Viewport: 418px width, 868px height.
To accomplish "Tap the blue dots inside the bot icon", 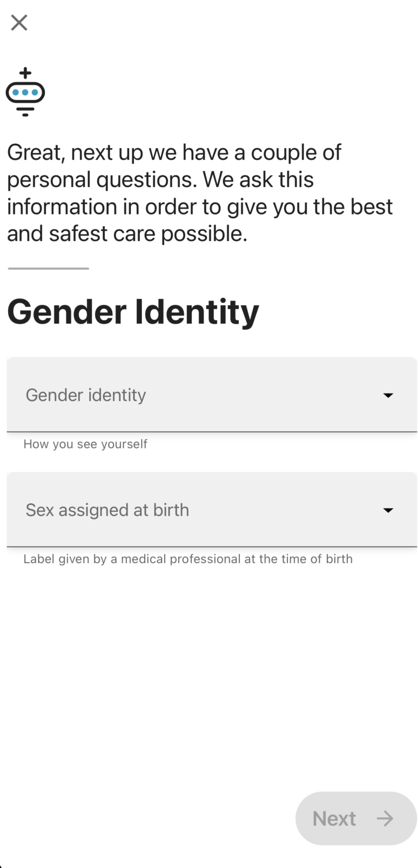I will pos(25,92).
